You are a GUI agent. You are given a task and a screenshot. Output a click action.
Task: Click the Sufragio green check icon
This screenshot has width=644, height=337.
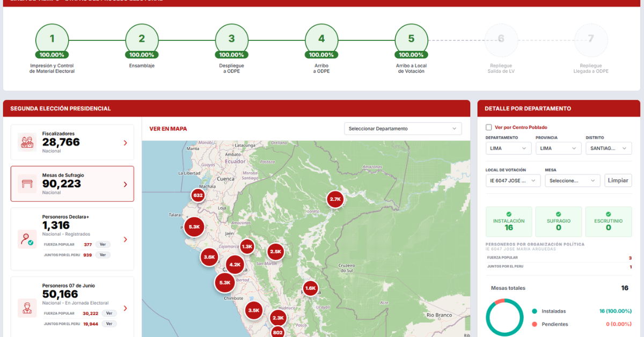pyautogui.click(x=559, y=214)
